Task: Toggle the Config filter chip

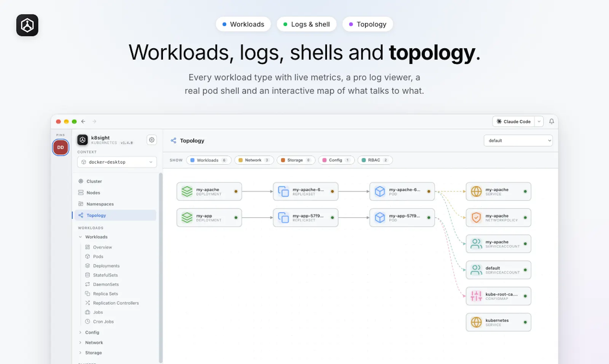Action: coord(336,160)
